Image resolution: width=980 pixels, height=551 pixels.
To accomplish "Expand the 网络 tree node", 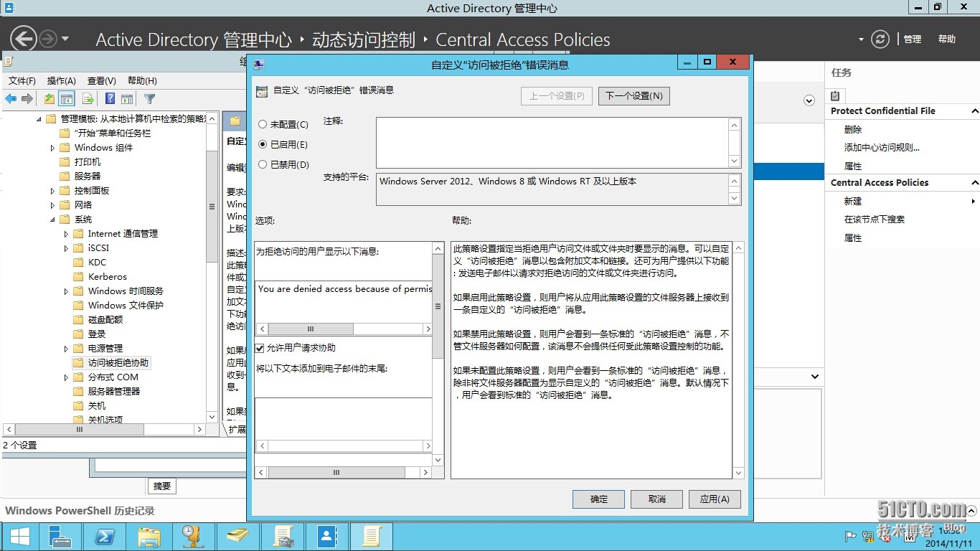I will coord(52,205).
